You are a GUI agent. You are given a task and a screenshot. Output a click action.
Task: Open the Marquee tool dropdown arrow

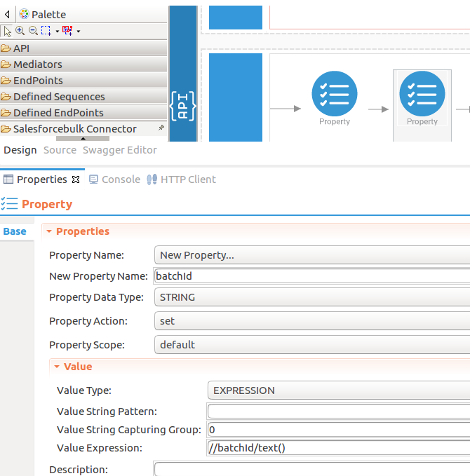coord(57,32)
